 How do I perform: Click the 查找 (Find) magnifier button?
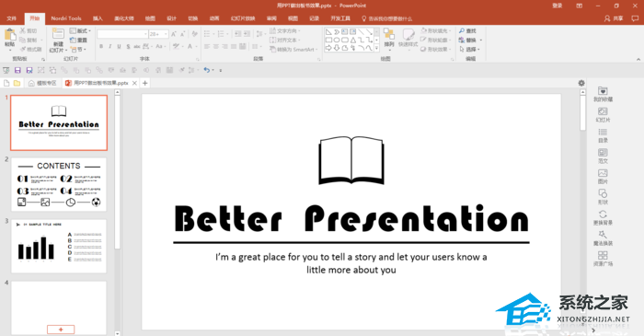click(x=467, y=30)
